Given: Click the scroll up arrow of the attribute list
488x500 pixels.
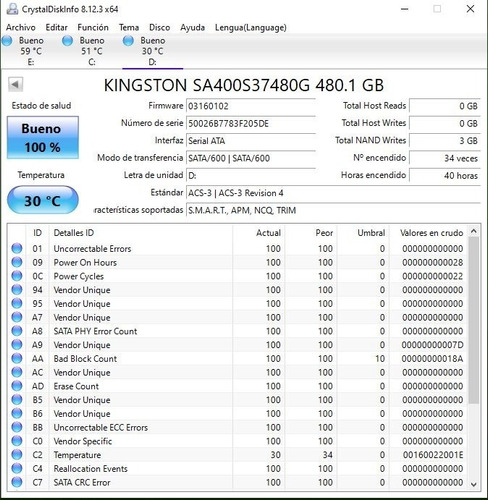Looking at the screenshot, I should click(474, 231).
